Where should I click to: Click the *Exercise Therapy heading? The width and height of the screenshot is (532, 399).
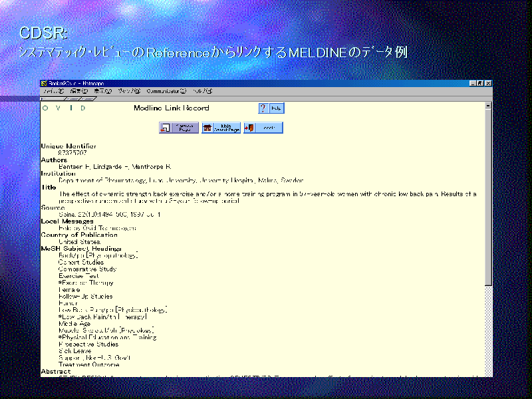[86, 283]
